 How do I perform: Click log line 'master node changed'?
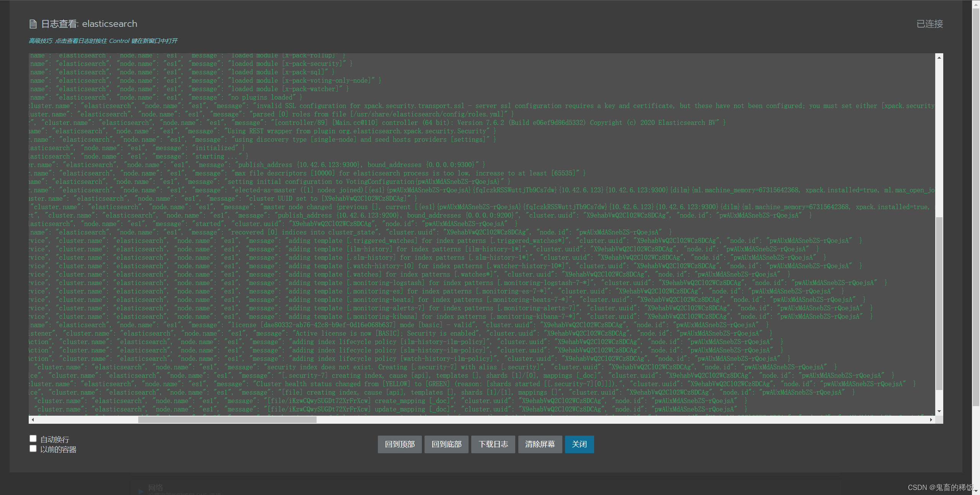(482, 207)
